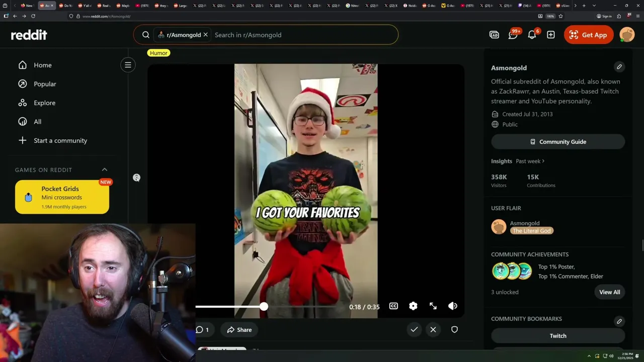Image resolution: width=644 pixels, height=362 pixels.
Task: Reset the 190% zoom level indicator
Action: coord(550,16)
